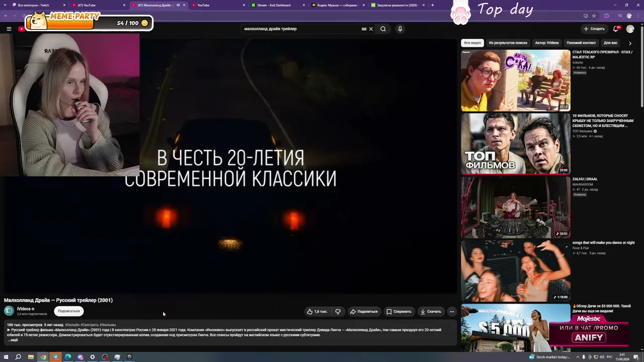Open the Stock market today taskbar widget
Image resolution: width=644 pixels, height=362 pixels.
point(549,357)
